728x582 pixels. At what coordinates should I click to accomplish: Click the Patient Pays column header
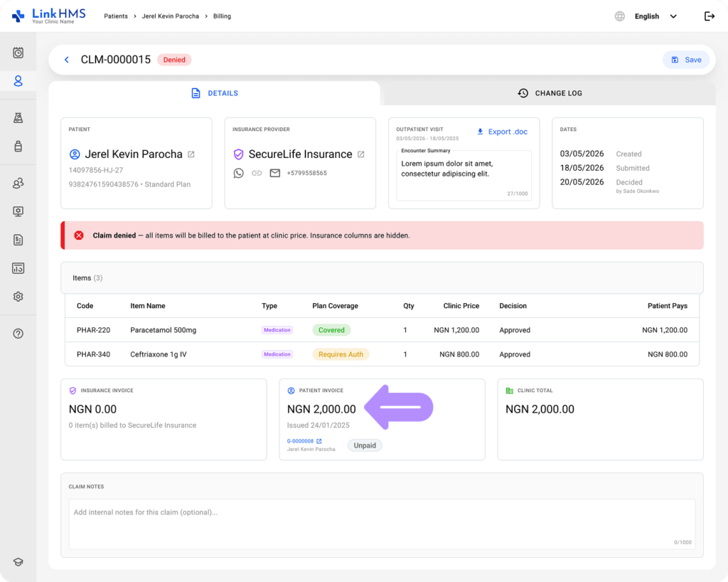coord(668,306)
